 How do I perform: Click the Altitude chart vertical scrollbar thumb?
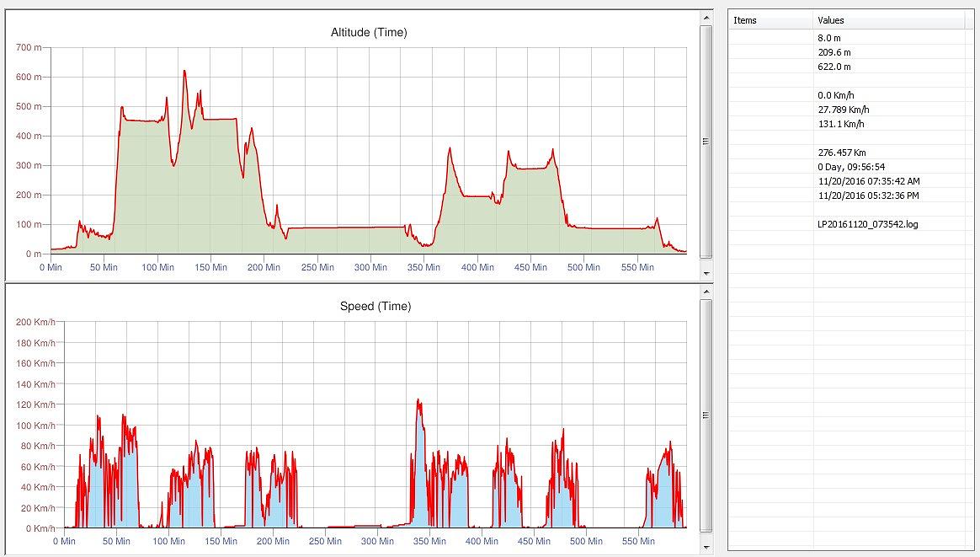point(706,142)
